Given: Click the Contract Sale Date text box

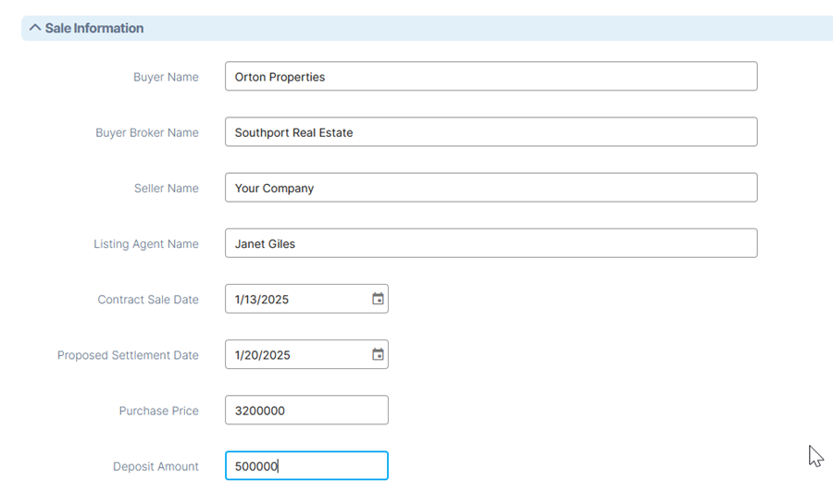Looking at the screenshot, I should coord(297,300).
